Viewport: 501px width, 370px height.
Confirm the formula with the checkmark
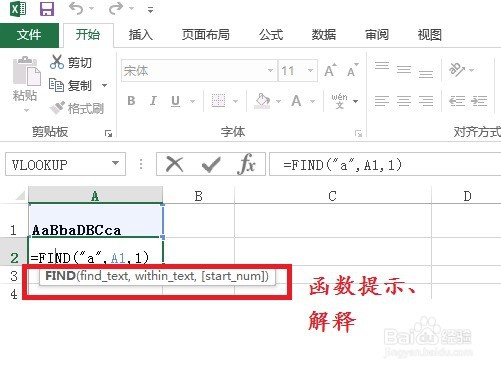tap(211, 164)
